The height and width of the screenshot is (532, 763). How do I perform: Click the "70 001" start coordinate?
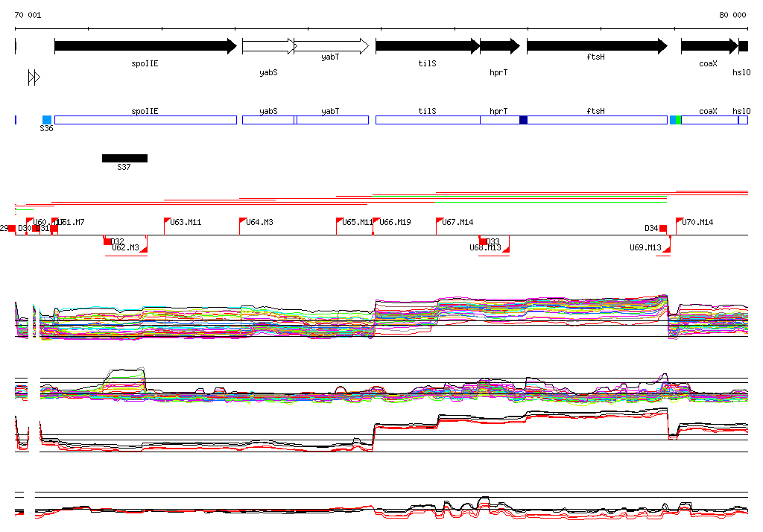click(x=28, y=15)
